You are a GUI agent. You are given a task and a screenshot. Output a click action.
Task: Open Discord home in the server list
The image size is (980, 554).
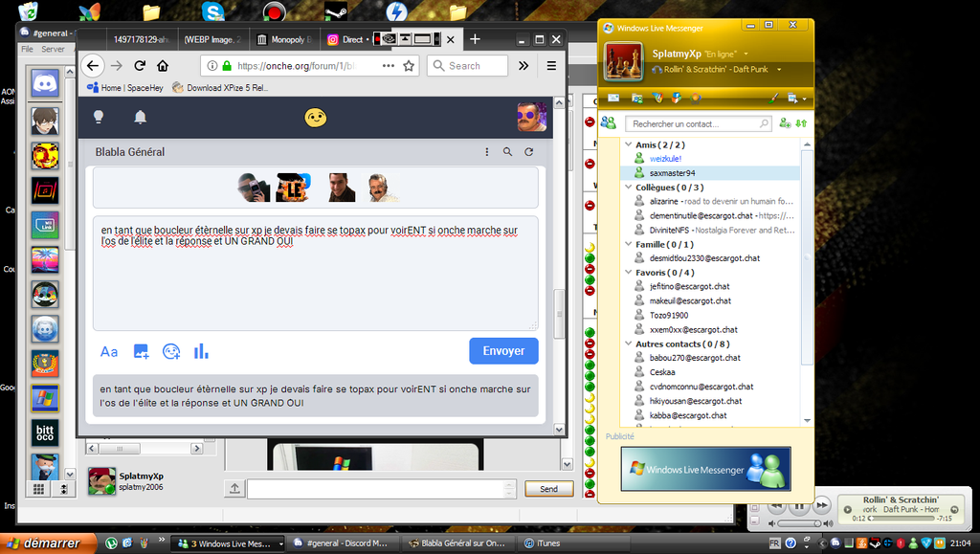pos(45,83)
